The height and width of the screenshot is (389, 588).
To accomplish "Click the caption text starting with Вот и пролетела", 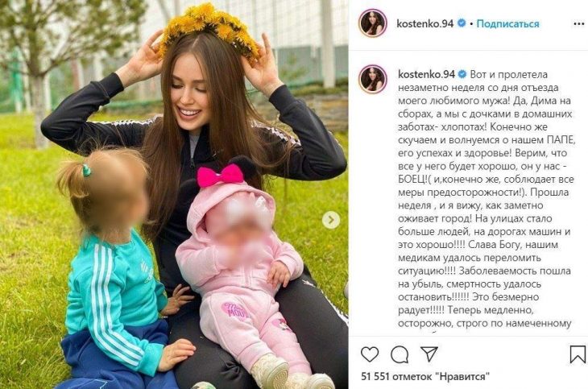I will [486, 199].
